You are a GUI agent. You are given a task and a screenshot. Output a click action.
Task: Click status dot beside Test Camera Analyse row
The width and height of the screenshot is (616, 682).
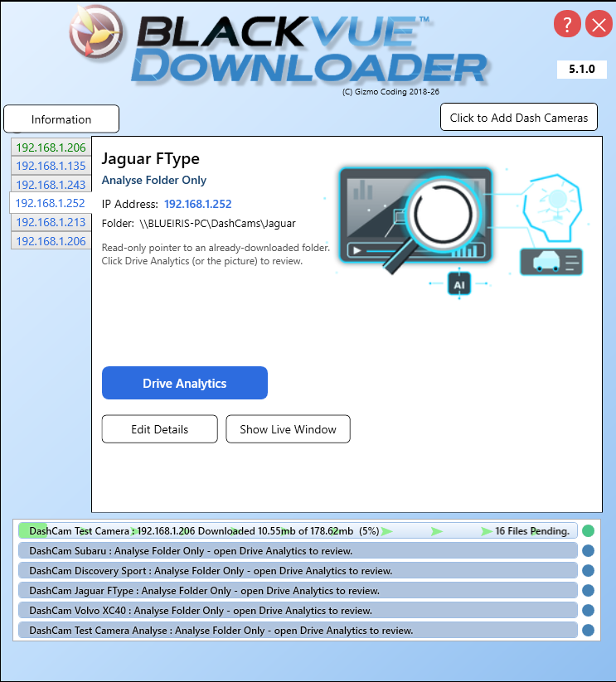coord(588,631)
